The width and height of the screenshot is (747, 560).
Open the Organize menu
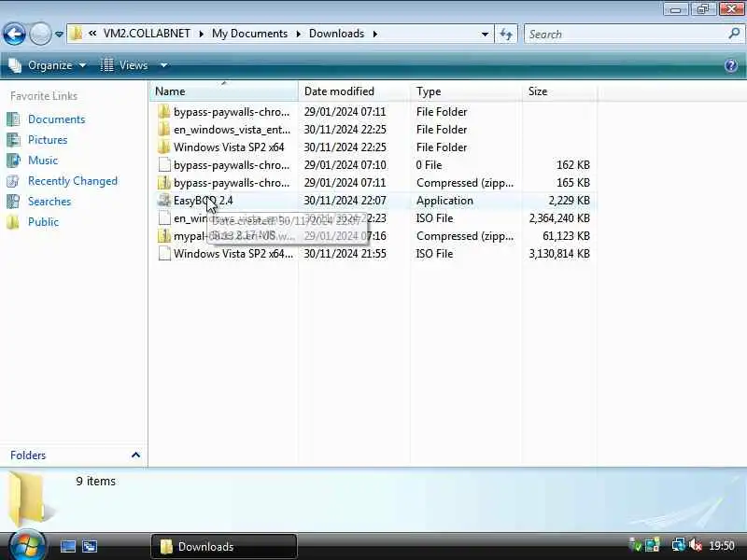pos(48,65)
